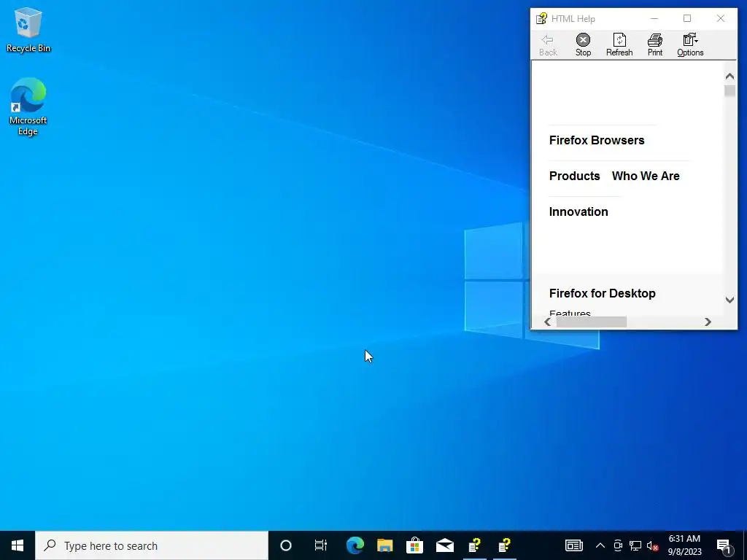
Task: Go Back in HTML Help
Action: pos(548,45)
